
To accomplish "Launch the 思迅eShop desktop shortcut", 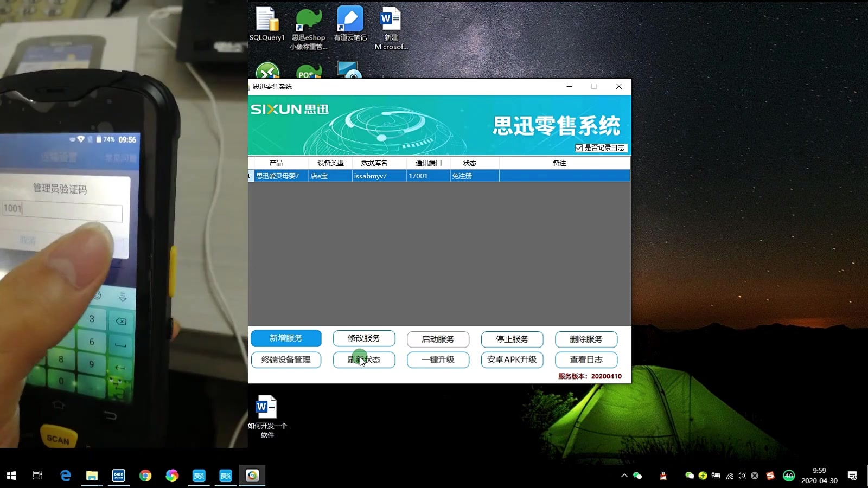I will point(309,28).
